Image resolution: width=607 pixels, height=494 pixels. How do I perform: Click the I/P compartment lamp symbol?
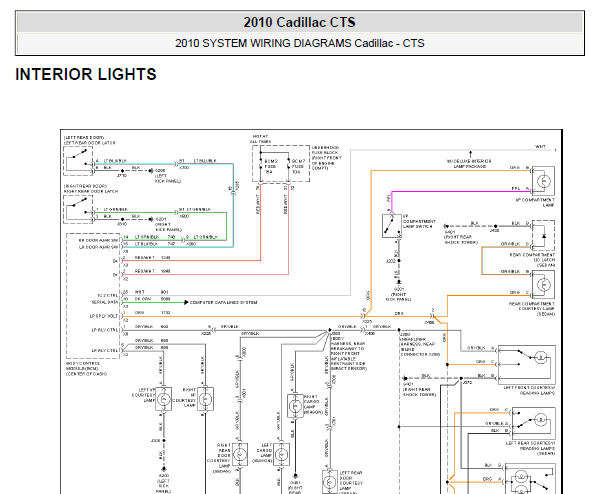[544, 181]
